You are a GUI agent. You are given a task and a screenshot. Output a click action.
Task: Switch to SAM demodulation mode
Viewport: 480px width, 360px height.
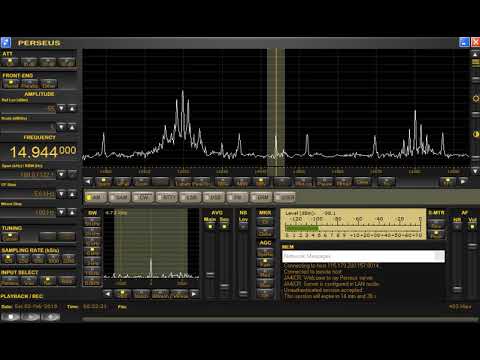[119, 197]
